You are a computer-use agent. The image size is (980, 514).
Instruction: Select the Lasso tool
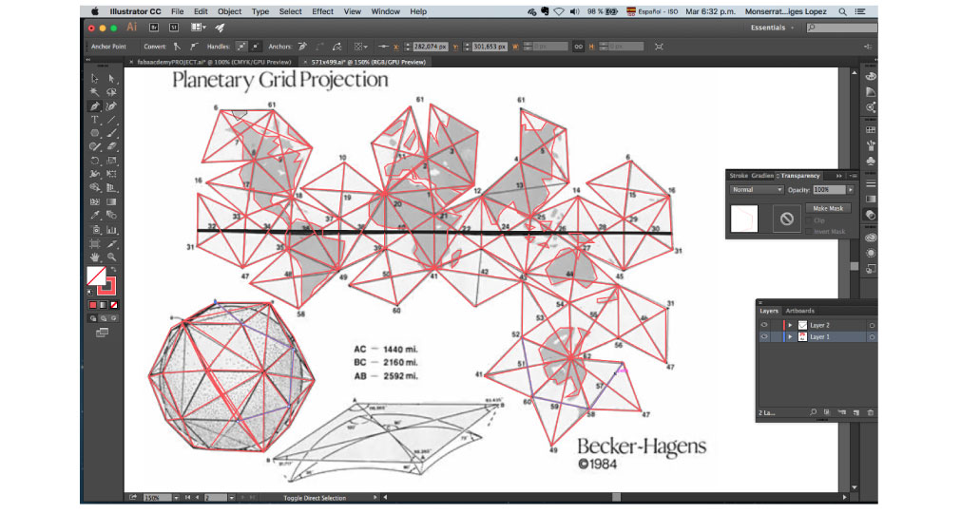111,92
